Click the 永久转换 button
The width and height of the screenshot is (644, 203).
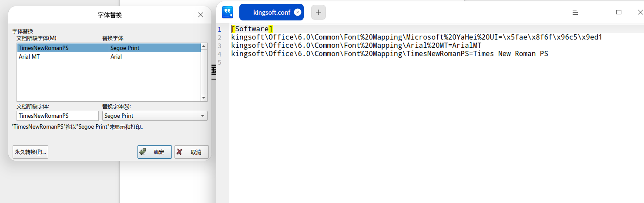click(x=30, y=152)
